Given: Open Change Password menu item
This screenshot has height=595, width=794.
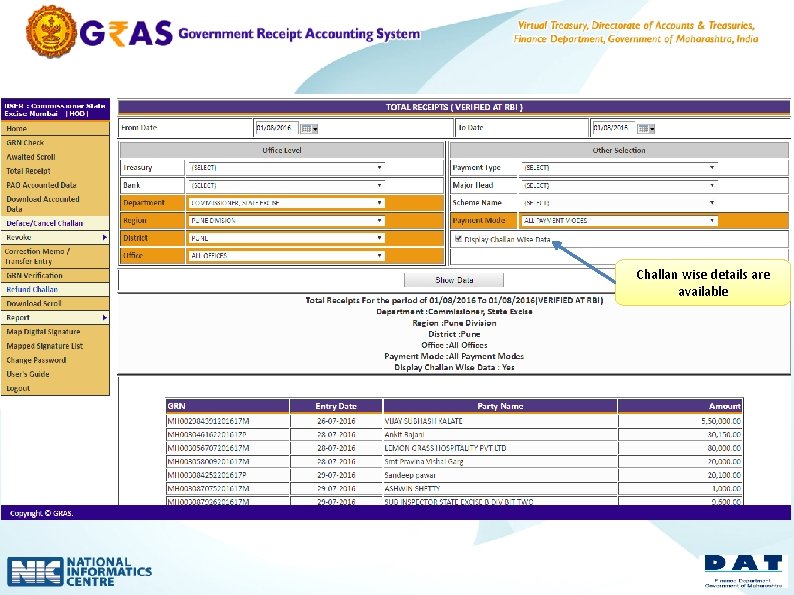Looking at the screenshot, I should point(55,360).
